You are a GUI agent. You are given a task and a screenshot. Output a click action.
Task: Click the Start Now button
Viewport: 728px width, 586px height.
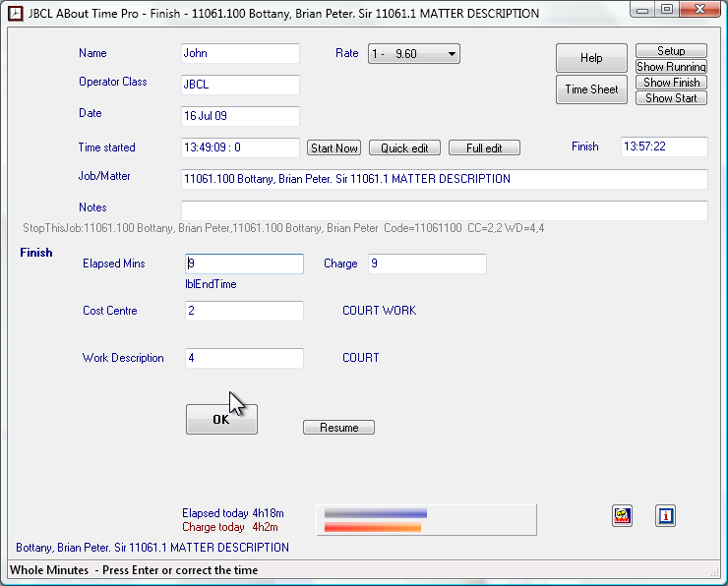334,148
